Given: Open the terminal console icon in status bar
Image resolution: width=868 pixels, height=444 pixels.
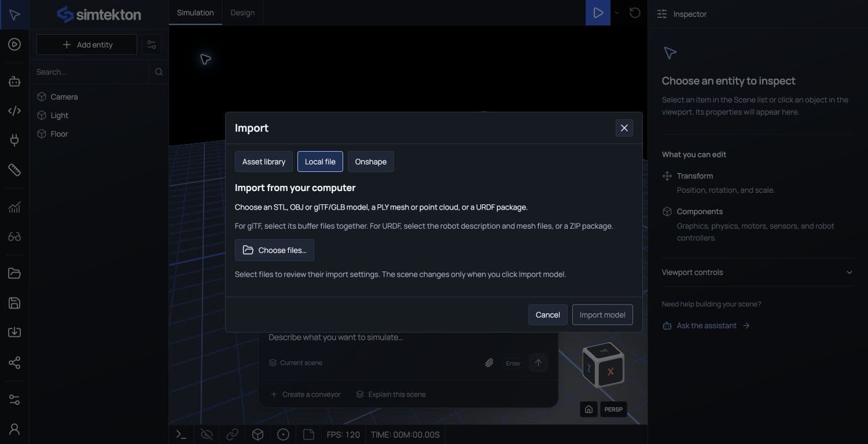Looking at the screenshot, I should [181, 434].
